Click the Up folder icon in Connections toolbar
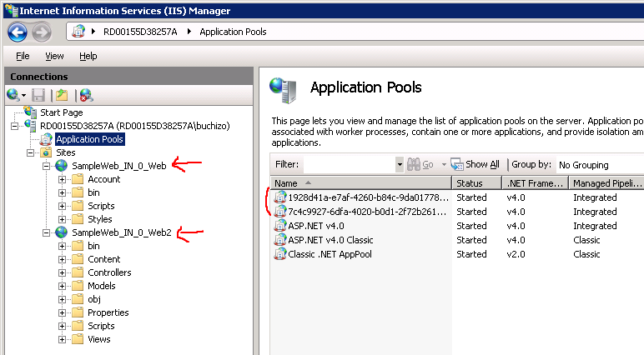The width and height of the screenshot is (644, 355). tap(61, 96)
